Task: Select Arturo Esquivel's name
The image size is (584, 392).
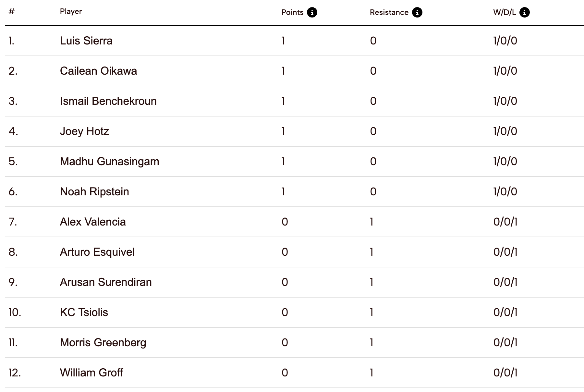Action: (x=97, y=252)
